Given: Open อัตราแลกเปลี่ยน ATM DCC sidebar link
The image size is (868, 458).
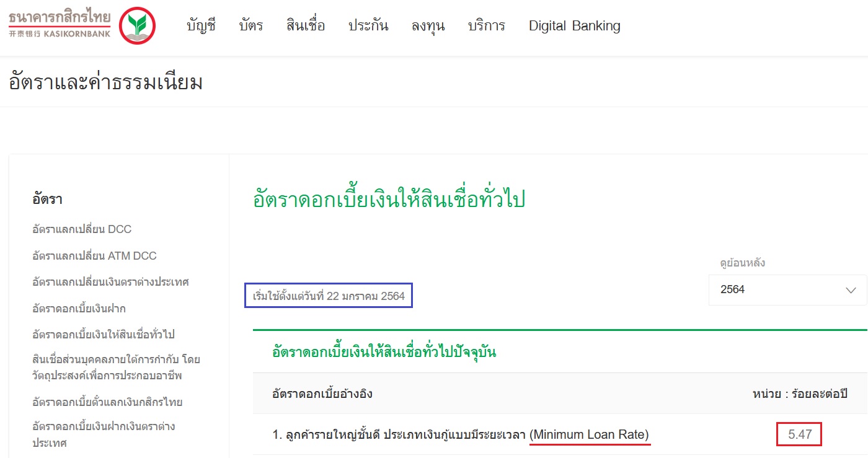Looking at the screenshot, I should tap(94, 256).
